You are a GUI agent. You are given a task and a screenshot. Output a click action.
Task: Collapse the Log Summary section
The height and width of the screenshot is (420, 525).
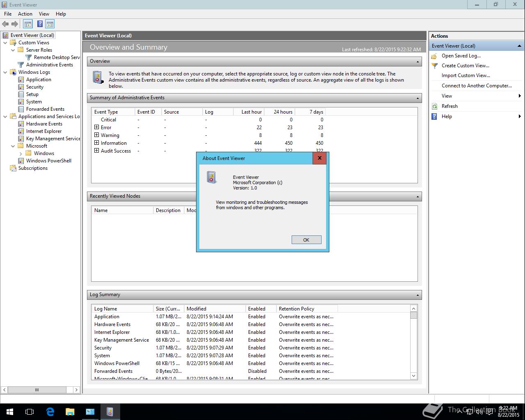click(x=418, y=295)
